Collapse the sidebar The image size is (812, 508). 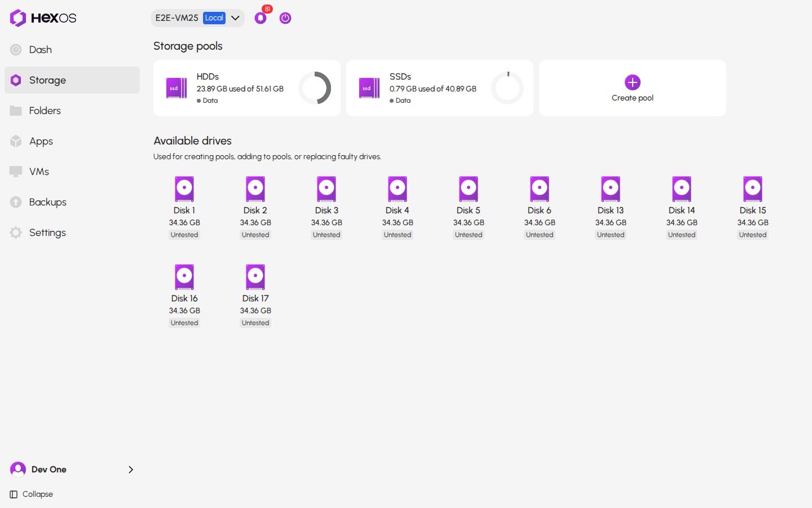(x=32, y=494)
